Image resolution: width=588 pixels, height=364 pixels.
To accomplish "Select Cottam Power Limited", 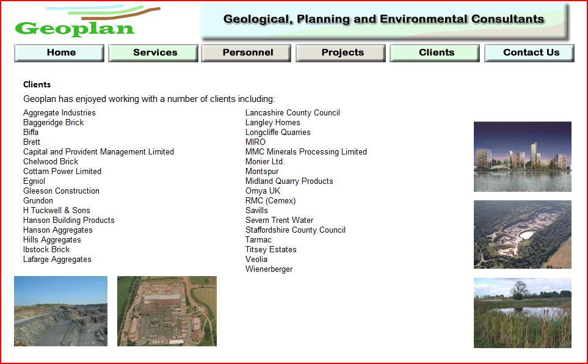I will click(x=62, y=171).
